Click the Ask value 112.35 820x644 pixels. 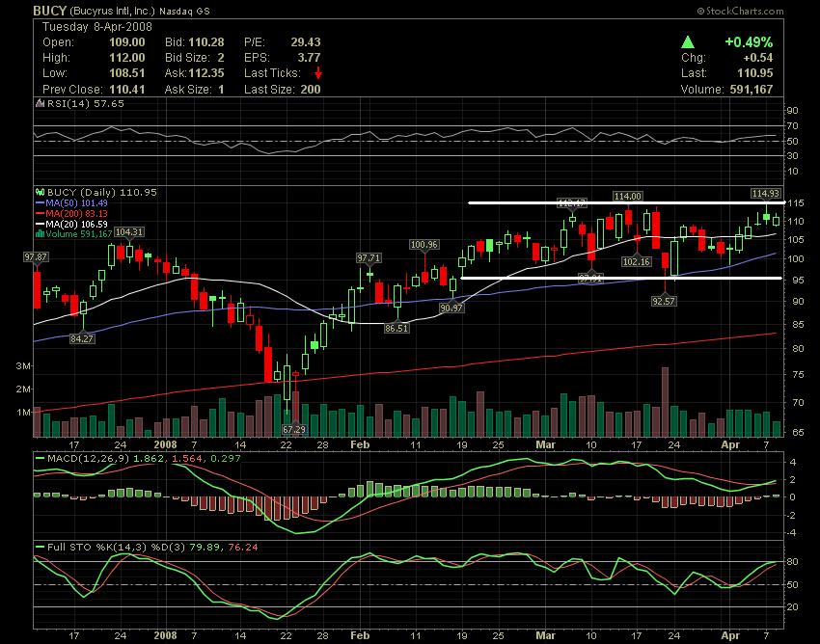coord(206,73)
